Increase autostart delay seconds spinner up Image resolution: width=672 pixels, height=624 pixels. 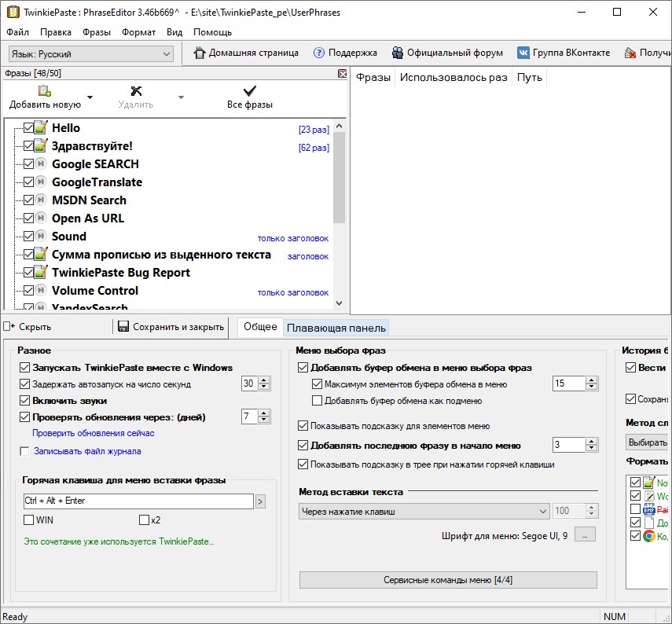(x=264, y=380)
